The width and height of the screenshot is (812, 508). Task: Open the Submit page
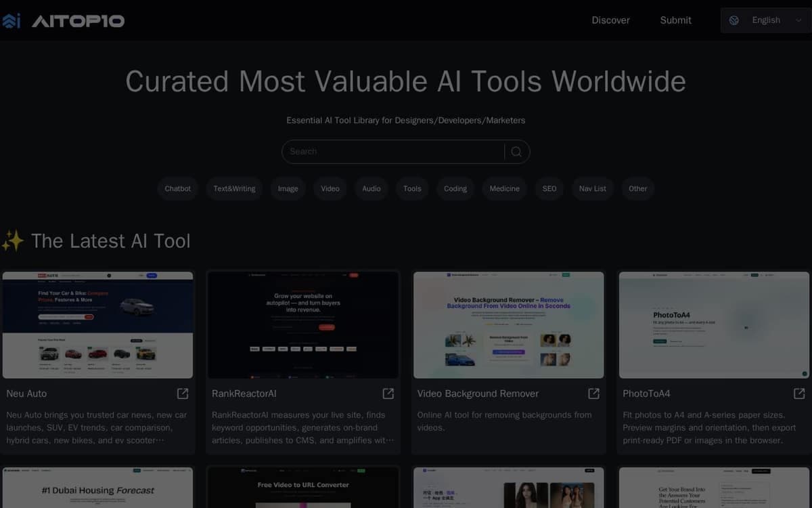pyautogui.click(x=675, y=20)
